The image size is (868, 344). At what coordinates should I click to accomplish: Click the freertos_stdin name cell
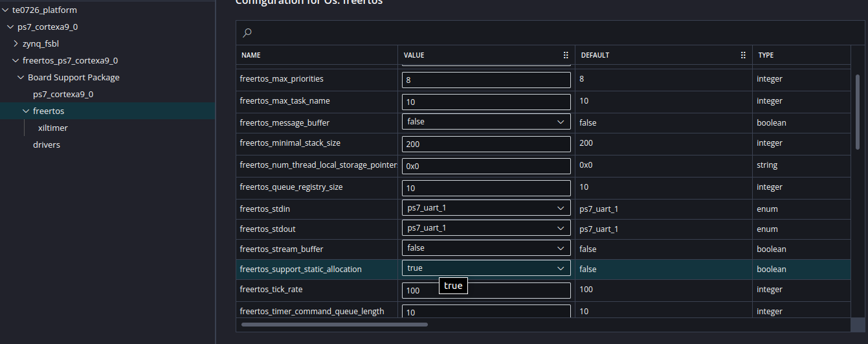pos(317,209)
